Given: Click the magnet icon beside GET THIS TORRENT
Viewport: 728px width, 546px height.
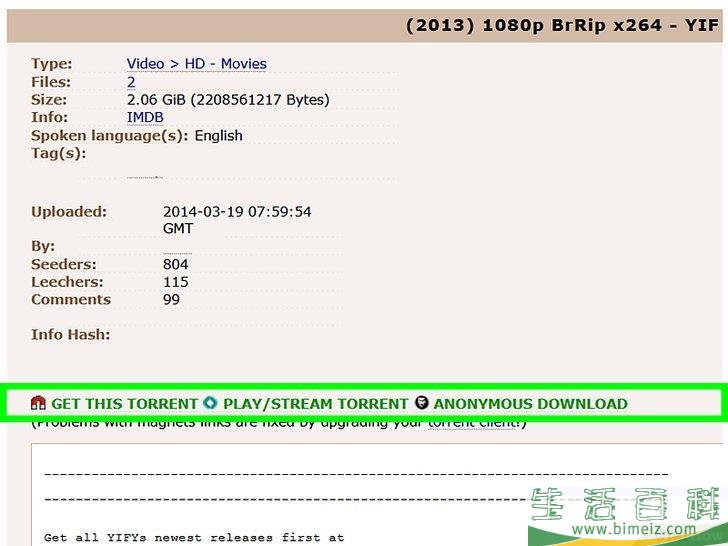Looking at the screenshot, I should click(38, 403).
